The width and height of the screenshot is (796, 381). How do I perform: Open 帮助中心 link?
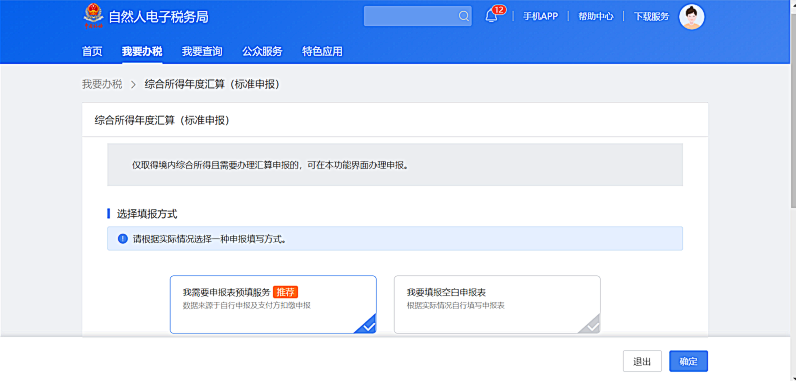(595, 16)
